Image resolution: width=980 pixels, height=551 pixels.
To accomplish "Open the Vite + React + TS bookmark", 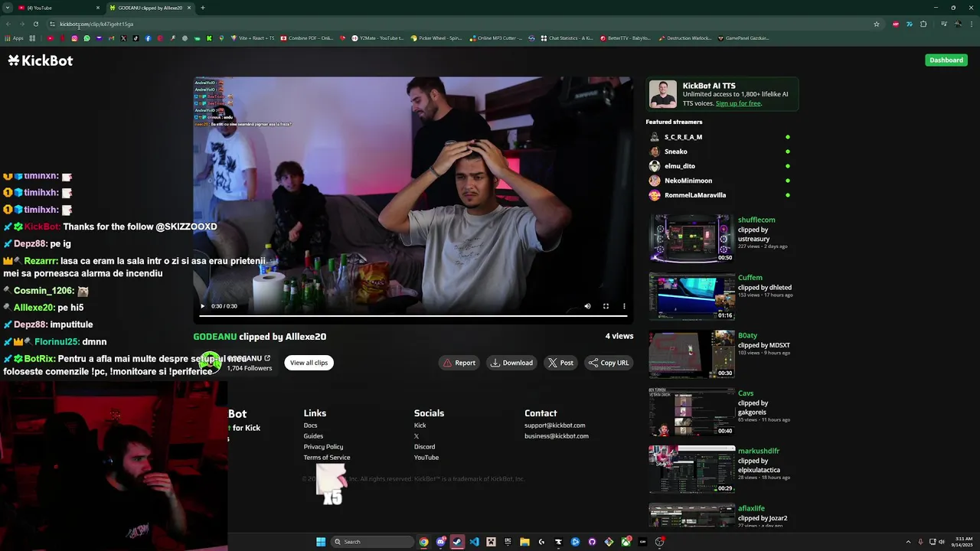I will 253,38.
